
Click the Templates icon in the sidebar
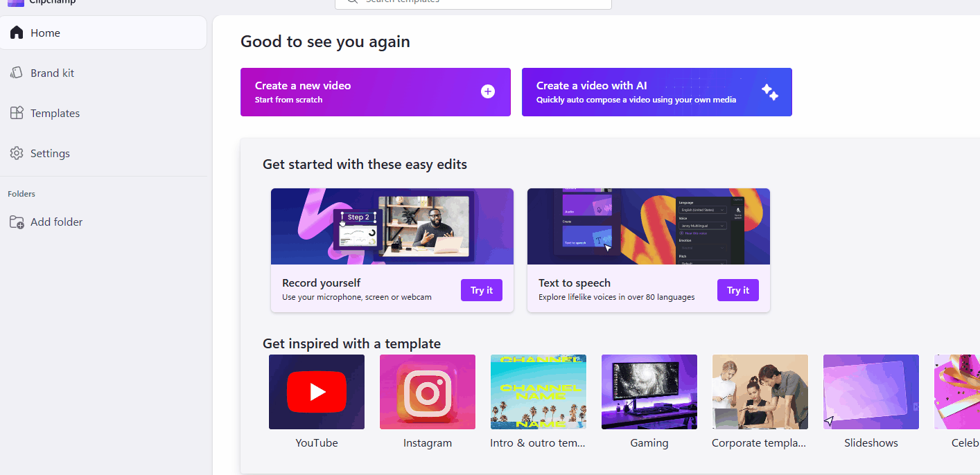16,112
